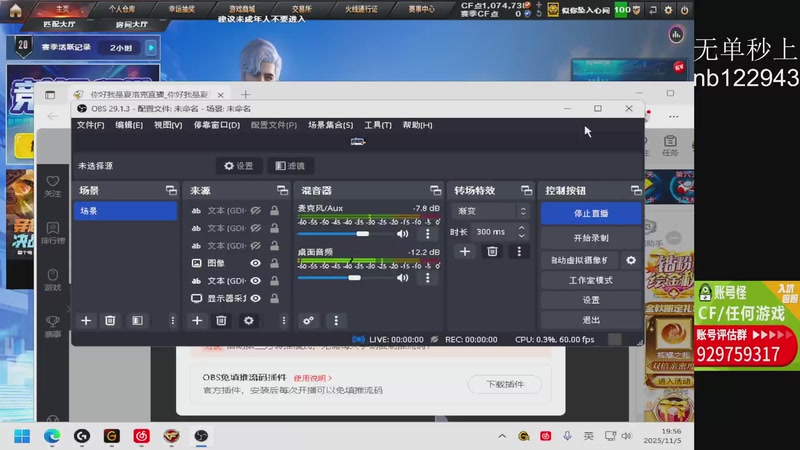Open 麦克风/Aux three-dot options menu
This screenshot has height=450, width=800.
pyautogui.click(x=428, y=234)
